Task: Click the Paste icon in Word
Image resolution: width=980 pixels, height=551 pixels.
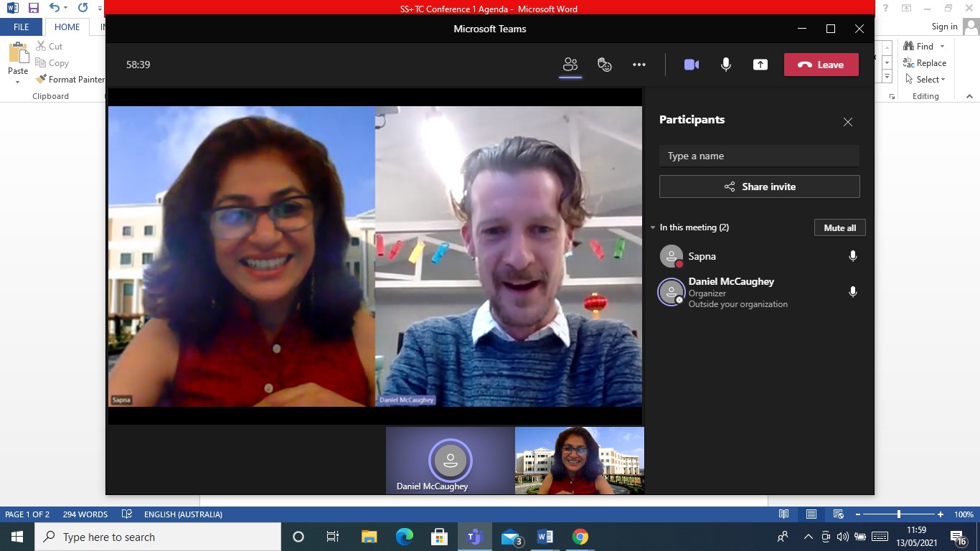Action: tap(18, 52)
